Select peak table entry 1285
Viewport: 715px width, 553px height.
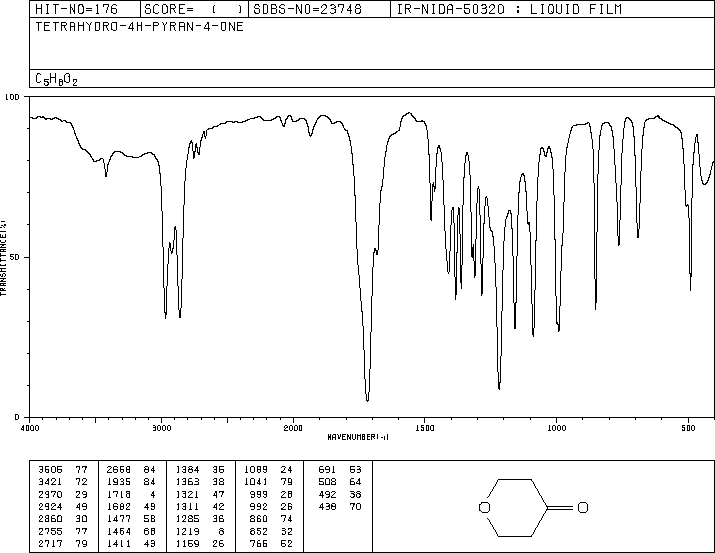click(x=200, y=519)
